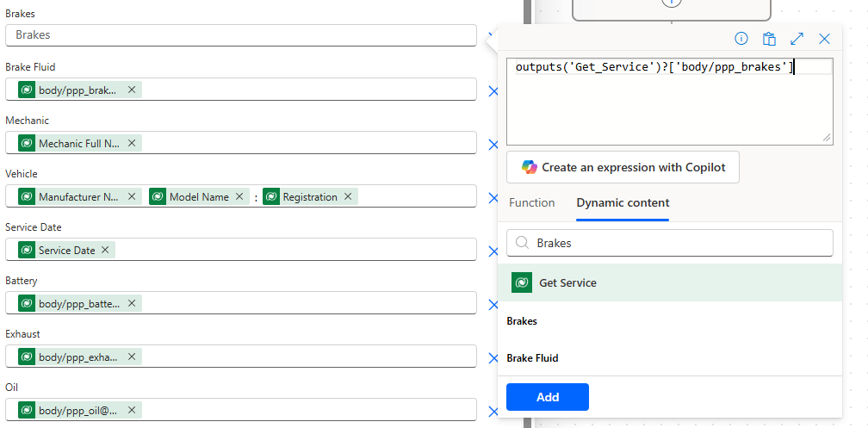868x428 pixels.
Task: Click Create an expression with Copilot
Action: (x=623, y=167)
